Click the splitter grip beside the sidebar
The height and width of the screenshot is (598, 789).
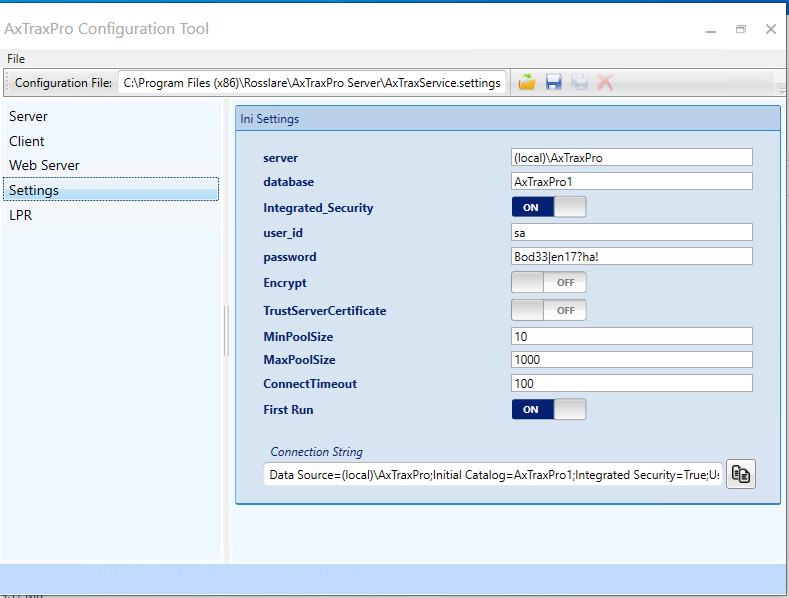coord(226,330)
